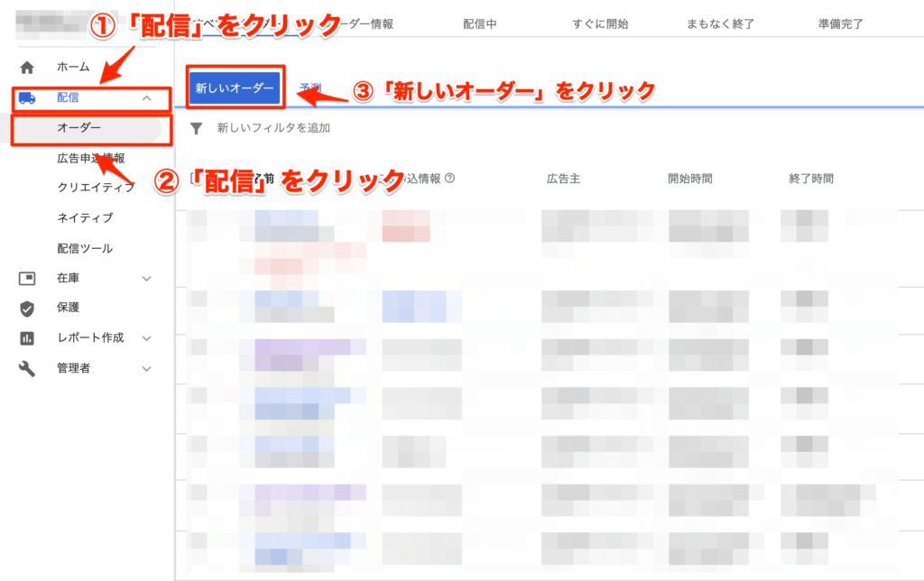Sort by 広告主 column header
924x581 pixels.
coord(563,179)
